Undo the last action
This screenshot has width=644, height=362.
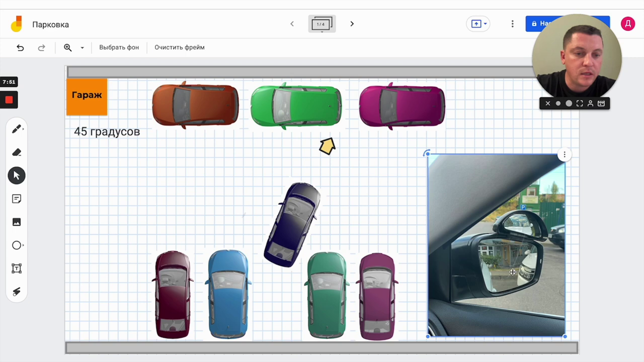click(x=20, y=47)
